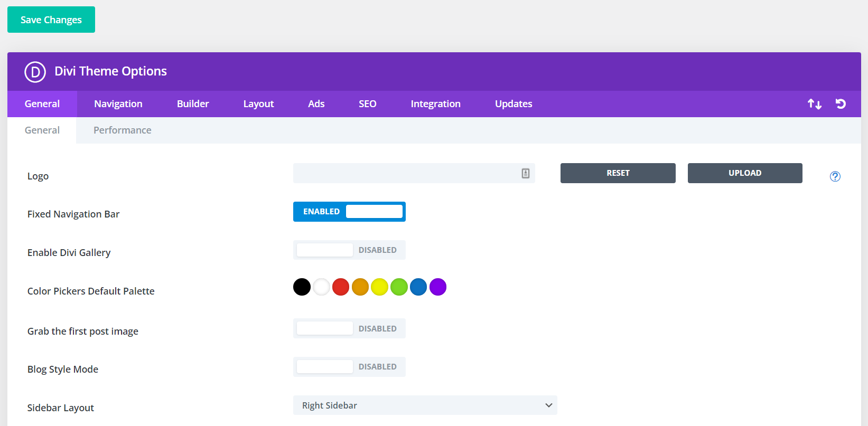Click the Blog Style Mode label

point(63,370)
